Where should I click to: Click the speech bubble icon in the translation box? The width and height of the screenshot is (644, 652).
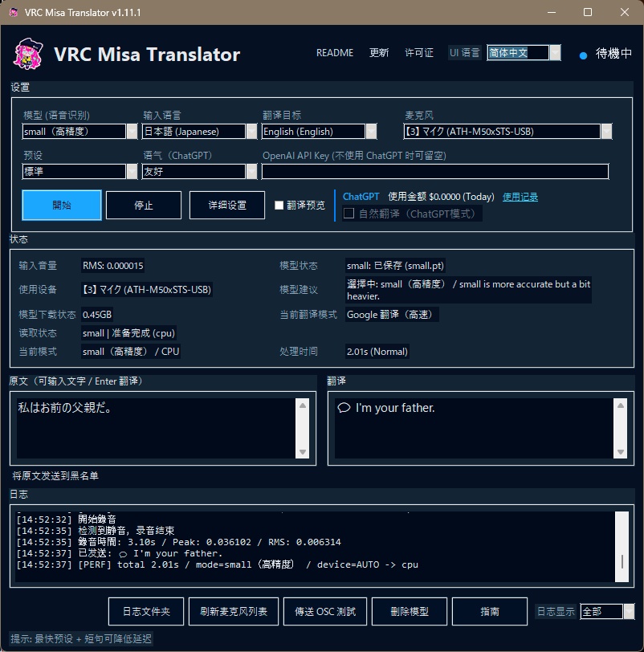click(x=344, y=408)
